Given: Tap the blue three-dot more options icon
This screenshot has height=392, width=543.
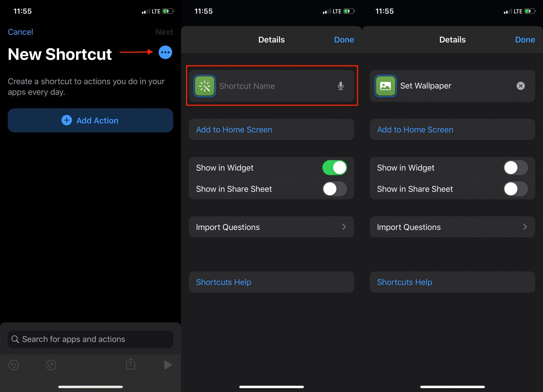Looking at the screenshot, I should (x=165, y=53).
